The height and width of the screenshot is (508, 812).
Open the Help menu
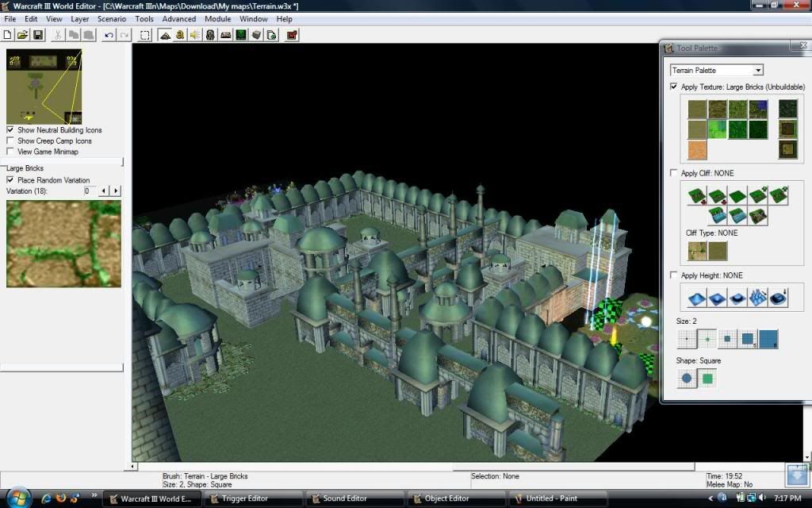pyautogui.click(x=285, y=19)
